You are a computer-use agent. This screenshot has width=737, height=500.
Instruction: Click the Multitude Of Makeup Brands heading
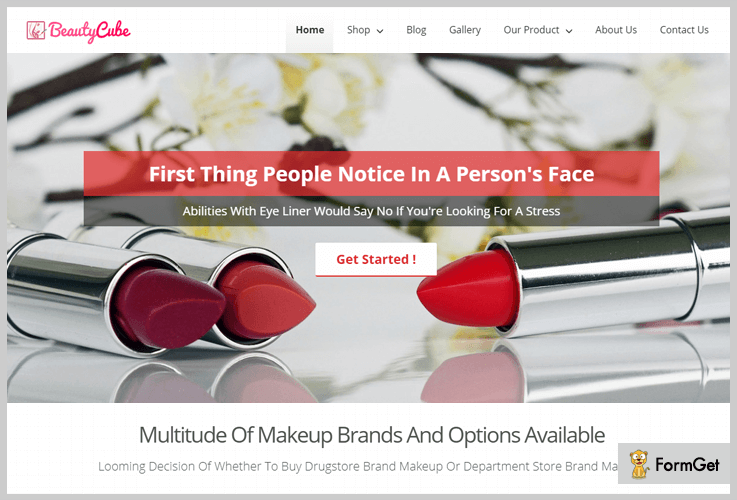(x=372, y=435)
